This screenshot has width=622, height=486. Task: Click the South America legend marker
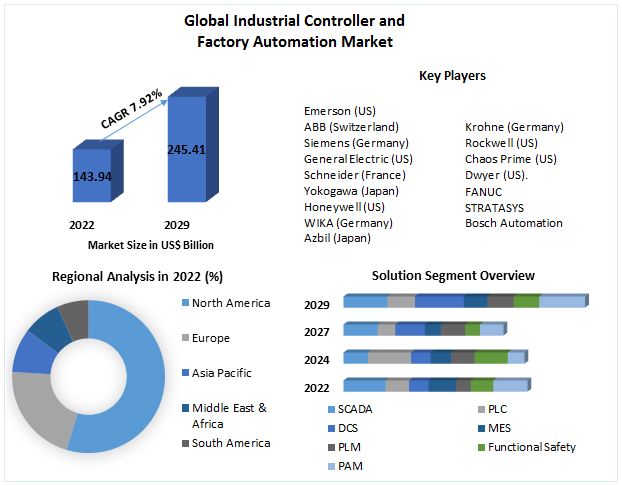point(185,443)
